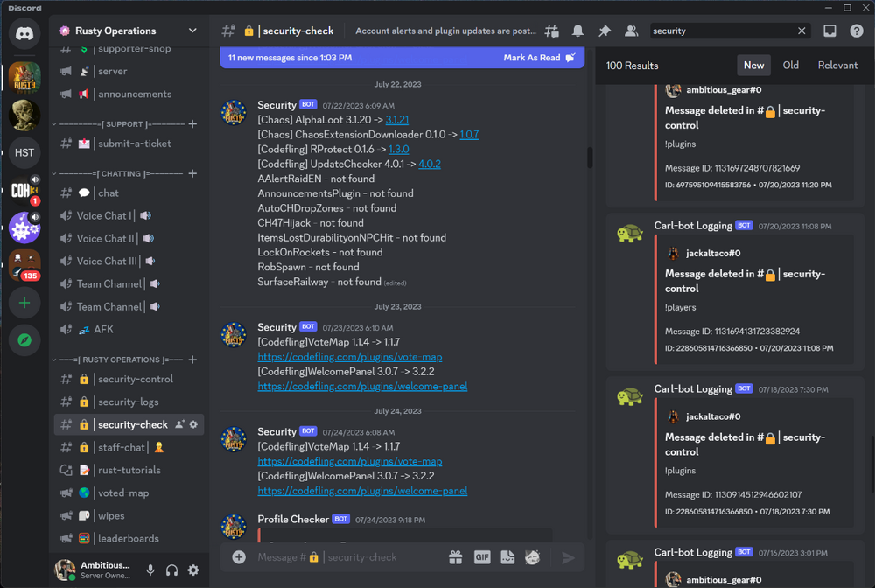Mute your microphone

[x=149, y=570]
